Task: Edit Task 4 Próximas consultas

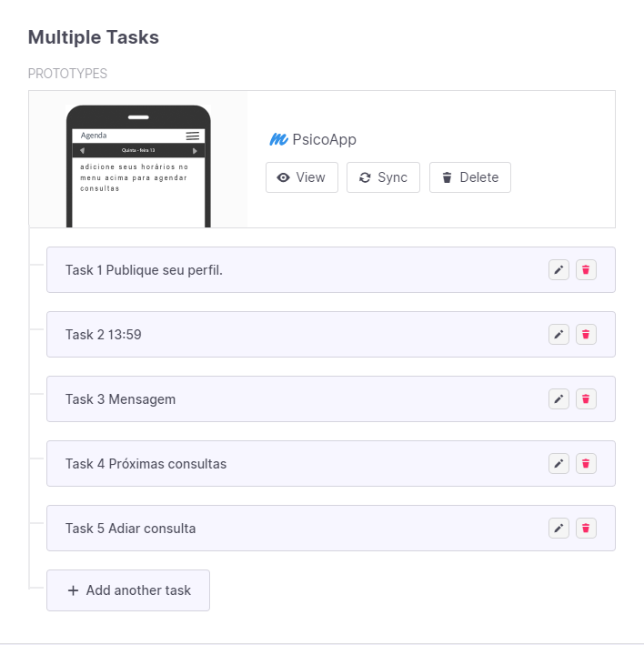Action: click(558, 463)
